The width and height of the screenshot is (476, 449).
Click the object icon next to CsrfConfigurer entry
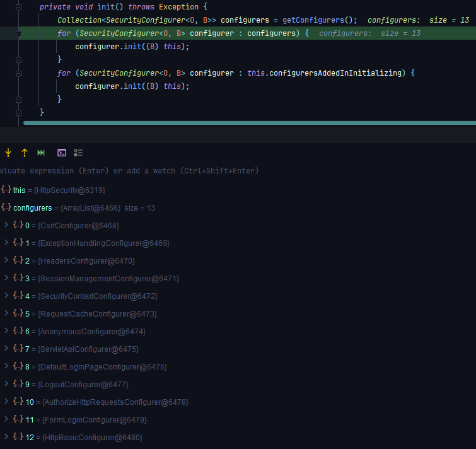tap(18, 225)
